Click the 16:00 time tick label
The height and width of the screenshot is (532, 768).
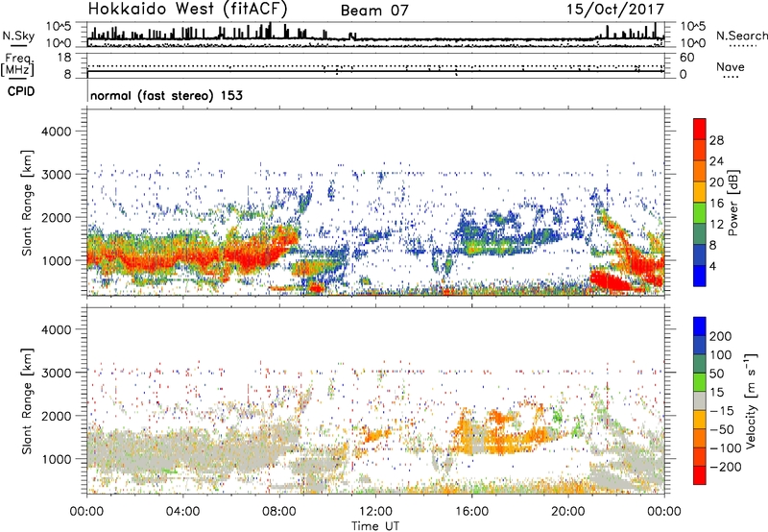pos(471,512)
